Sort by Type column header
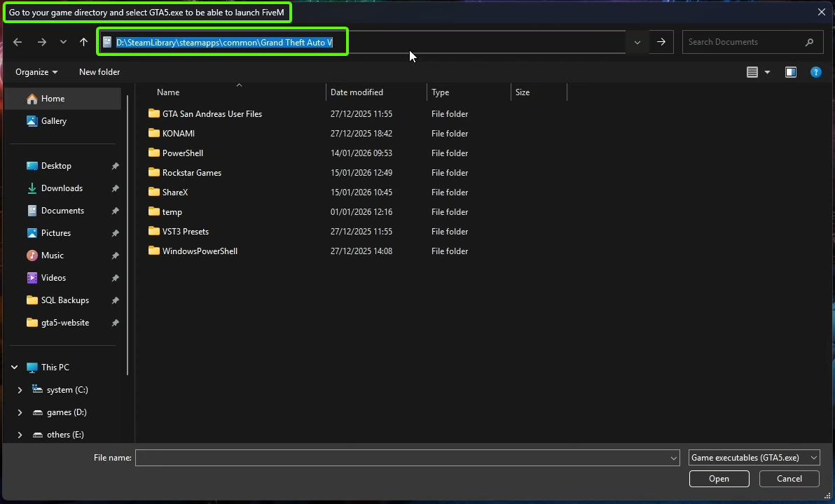The width and height of the screenshot is (835, 504). point(469,92)
